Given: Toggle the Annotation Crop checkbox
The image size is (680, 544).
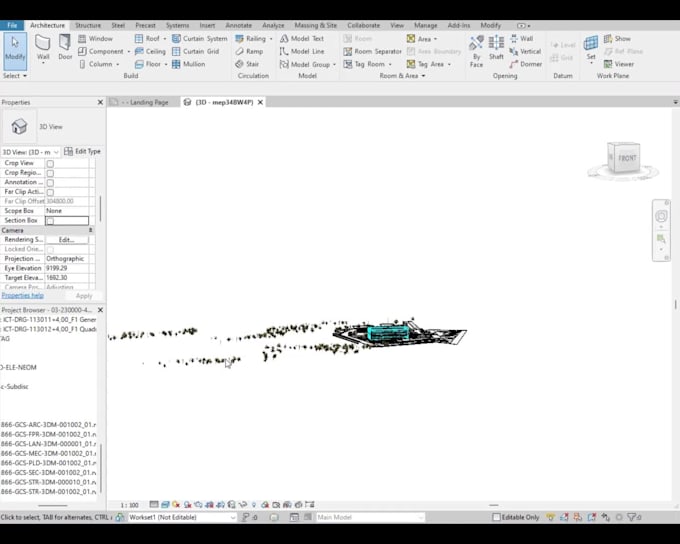Looking at the screenshot, I should coord(50,183).
